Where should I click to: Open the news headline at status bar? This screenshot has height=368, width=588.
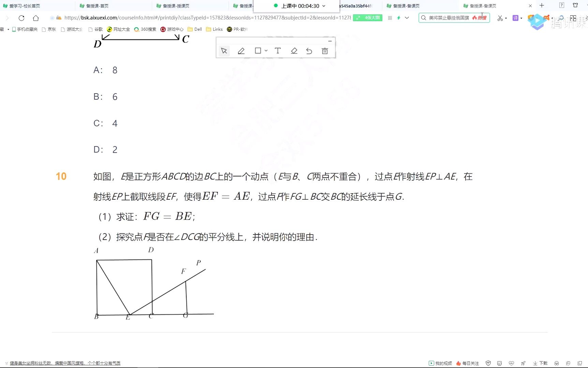(65, 363)
